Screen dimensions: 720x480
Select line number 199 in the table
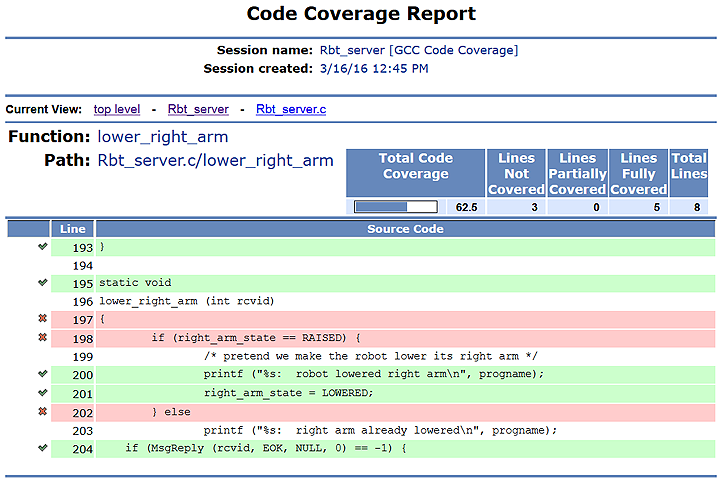(x=82, y=356)
